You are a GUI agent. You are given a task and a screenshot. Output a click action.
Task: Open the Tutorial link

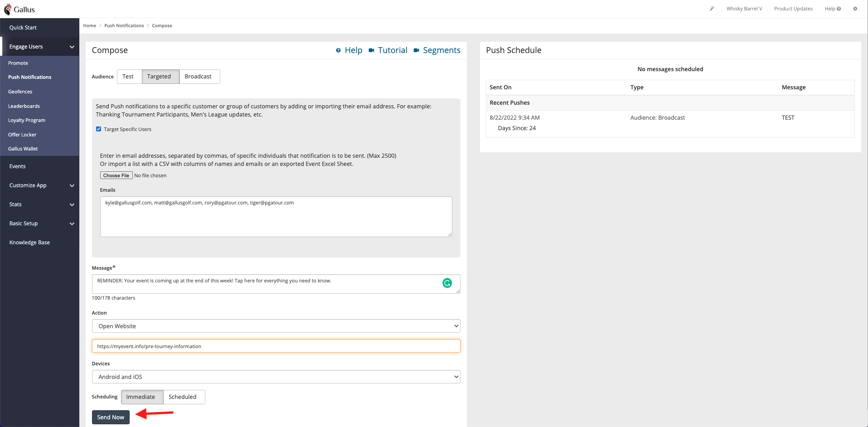pyautogui.click(x=393, y=50)
